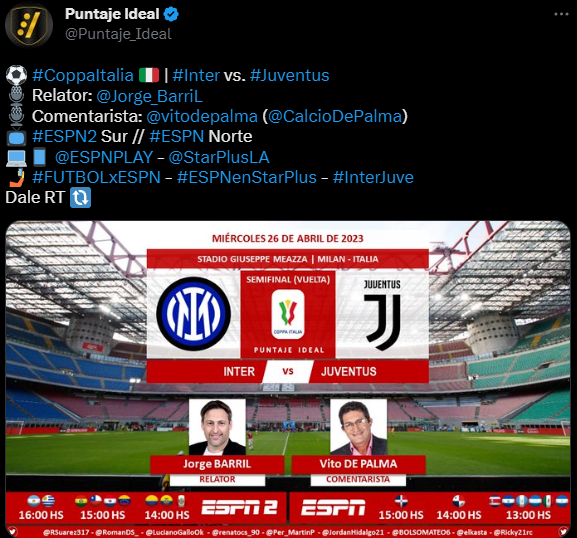Visit the @Jorge_BarriL profile mention

[x=149, y=96]
